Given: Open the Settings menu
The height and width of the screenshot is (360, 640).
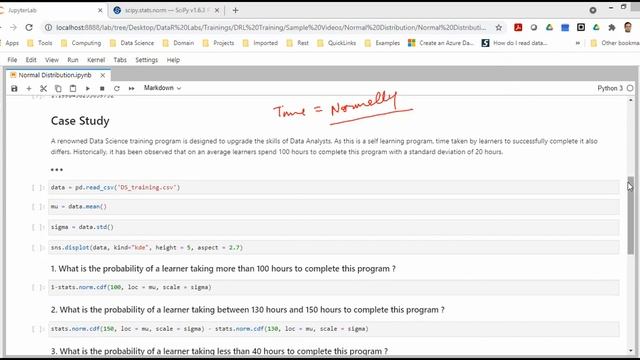Looking at the screenshot, I should click(x=147, y=60).
